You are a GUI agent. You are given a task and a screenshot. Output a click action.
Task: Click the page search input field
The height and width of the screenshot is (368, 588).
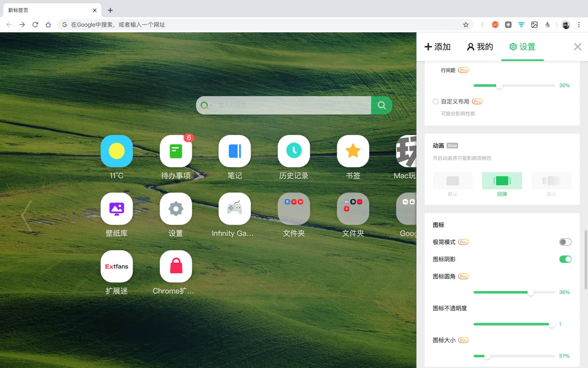[x=292, y=105]
